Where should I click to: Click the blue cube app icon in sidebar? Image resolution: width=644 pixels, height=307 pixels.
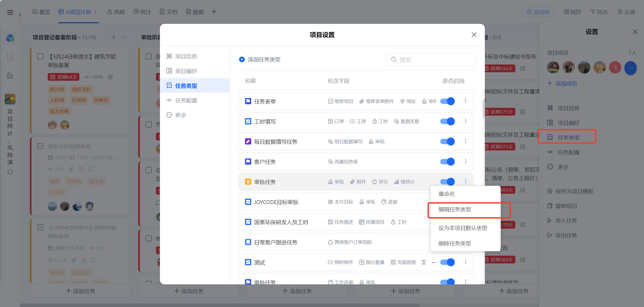(x=10, y=38)
